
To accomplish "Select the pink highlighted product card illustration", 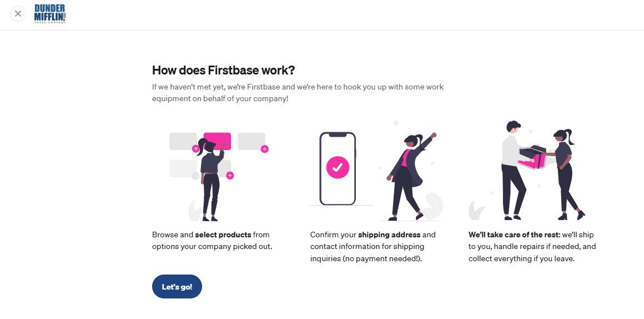I will [x=217, y=141].
